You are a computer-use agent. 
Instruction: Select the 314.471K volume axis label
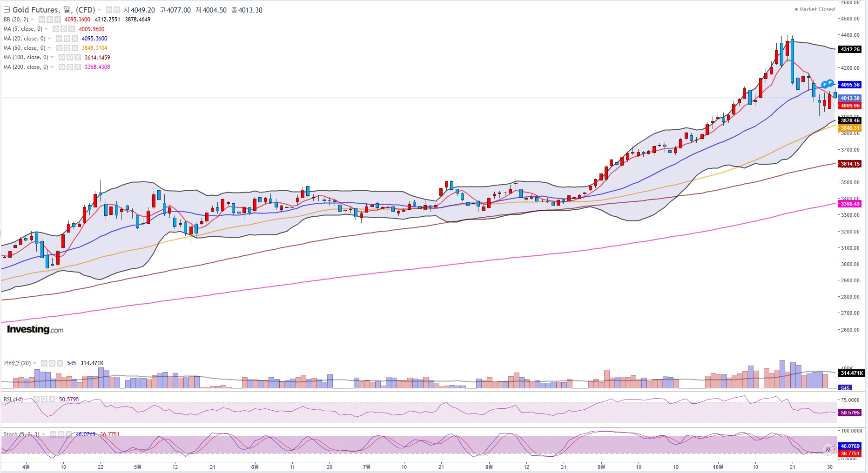(x=851, y=373)
